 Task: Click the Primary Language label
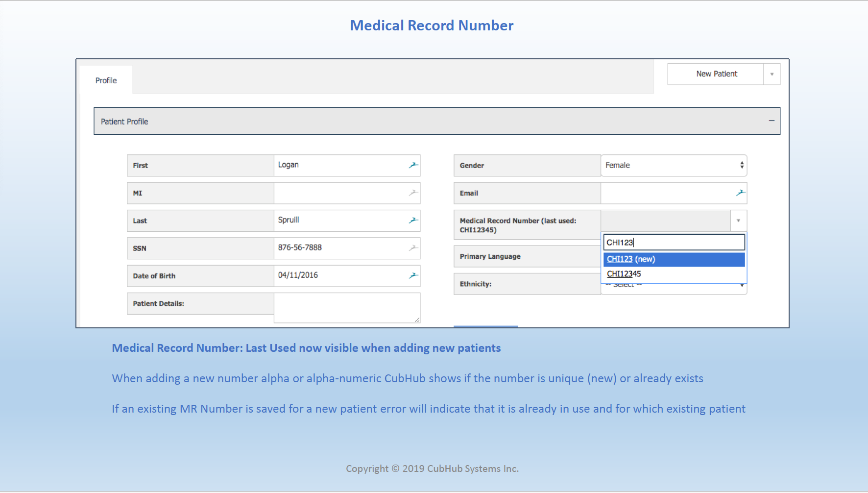click(490, 256)
